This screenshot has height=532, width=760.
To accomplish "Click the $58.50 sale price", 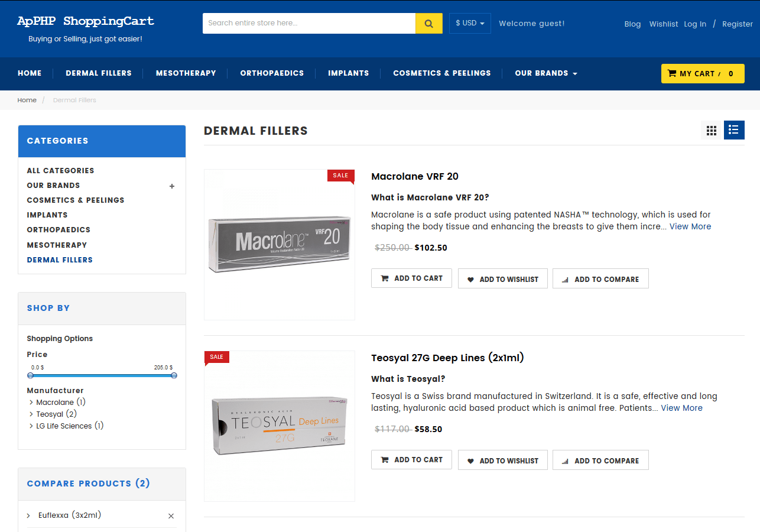I will (x=428, y=429).
